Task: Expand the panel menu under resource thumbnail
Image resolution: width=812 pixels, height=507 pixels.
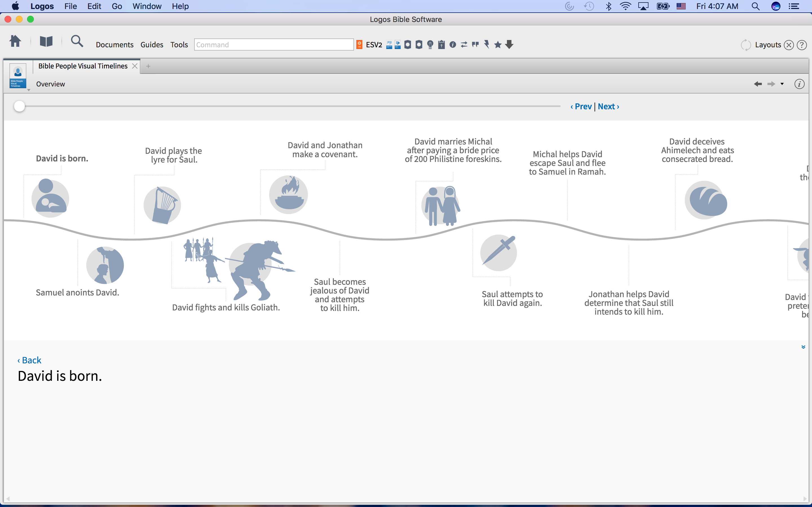Action: tap(28, 90)
